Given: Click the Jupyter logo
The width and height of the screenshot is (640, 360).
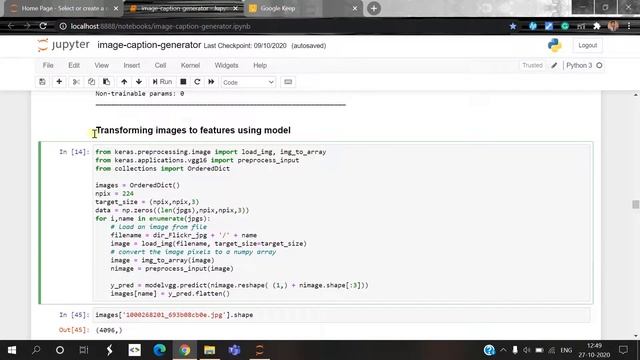Looking at the screenshot, I should (x=63, y=45).
